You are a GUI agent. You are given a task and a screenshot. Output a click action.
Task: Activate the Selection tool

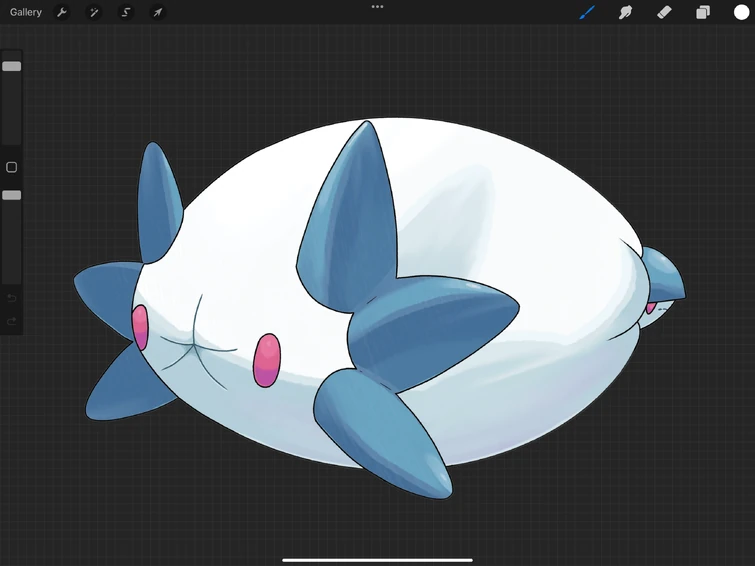click(x=126, y=12)
